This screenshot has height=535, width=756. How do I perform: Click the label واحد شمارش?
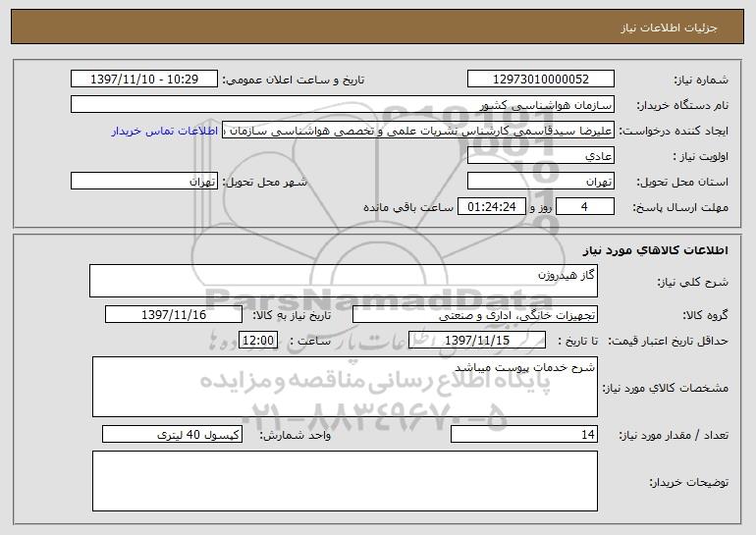pyautogui.click(x=296, y=435)
